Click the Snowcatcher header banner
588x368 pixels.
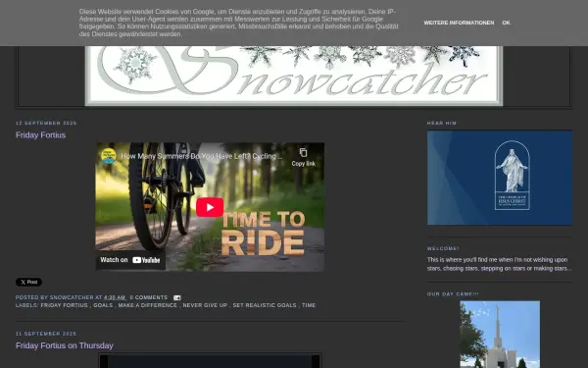tap(294, 76)
